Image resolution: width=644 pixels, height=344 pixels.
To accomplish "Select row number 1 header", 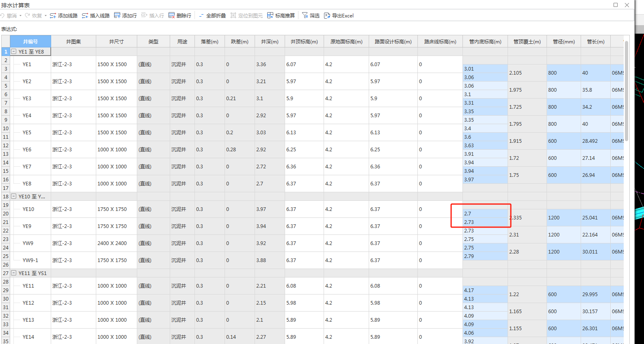I will coord(6,52).
